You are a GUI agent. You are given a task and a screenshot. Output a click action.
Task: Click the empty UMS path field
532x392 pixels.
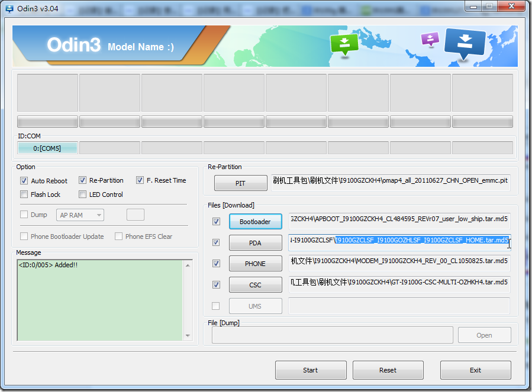(399, 306)
